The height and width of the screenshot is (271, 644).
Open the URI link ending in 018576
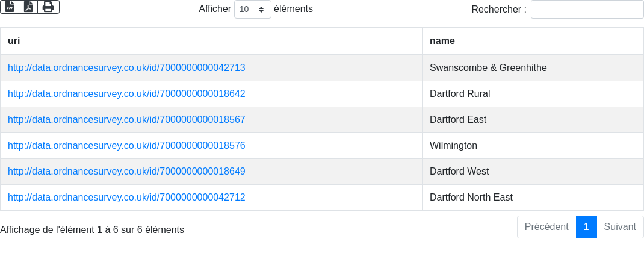[126, 146]
